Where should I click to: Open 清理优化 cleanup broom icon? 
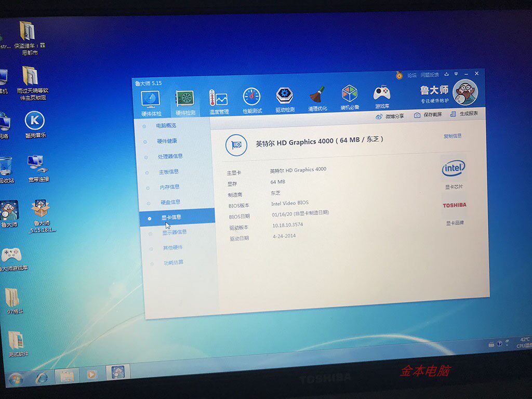[x=317, y=98]
